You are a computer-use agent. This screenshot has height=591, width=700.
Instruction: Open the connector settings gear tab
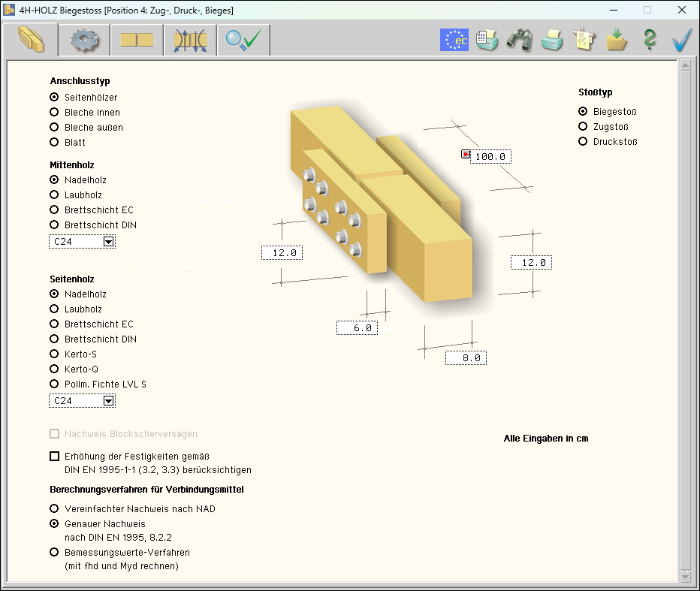(x=84, y=40)
